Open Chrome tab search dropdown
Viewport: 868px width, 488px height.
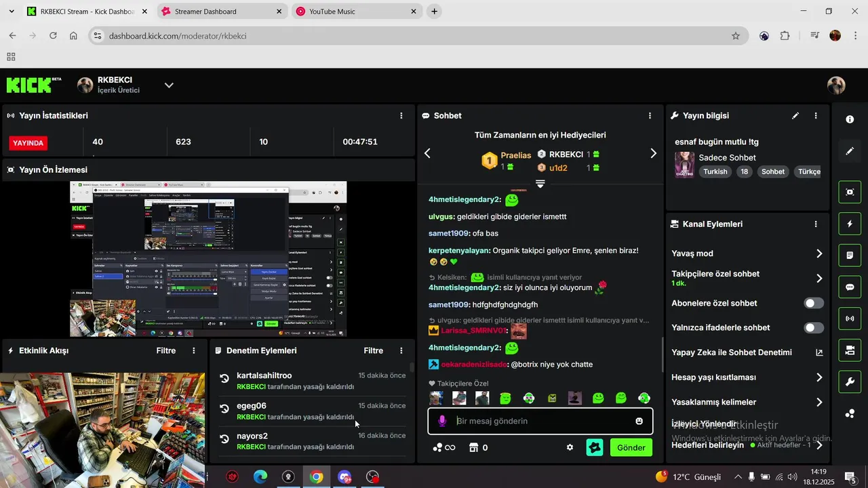click(x=11, y=12)
